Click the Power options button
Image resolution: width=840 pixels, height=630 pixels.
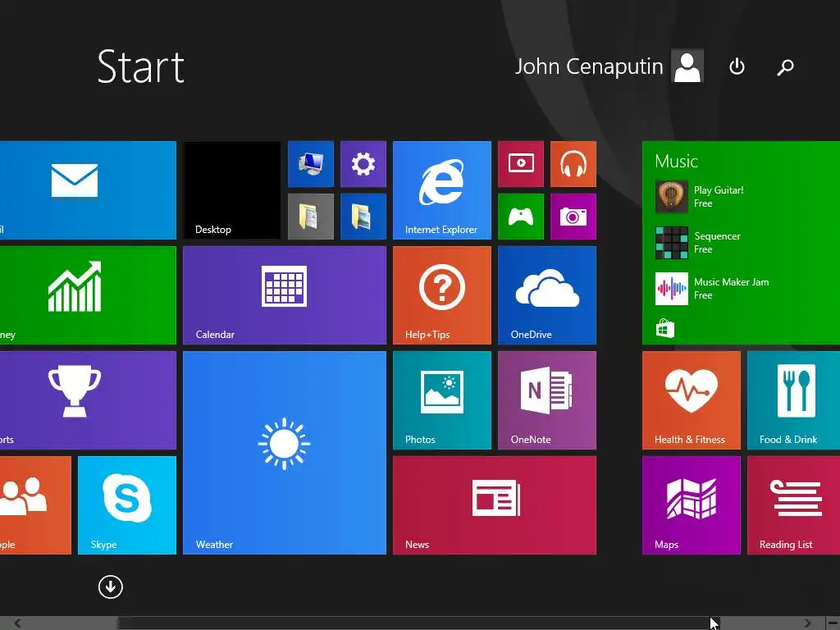pyautogui.click(x=737, y=66)
